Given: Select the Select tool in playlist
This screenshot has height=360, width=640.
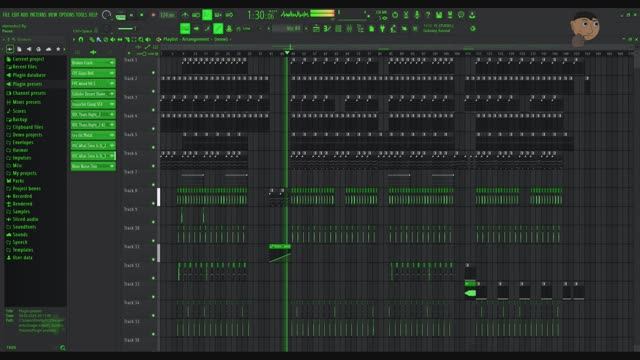Looking at the screenshot, I should coord(134,40).
